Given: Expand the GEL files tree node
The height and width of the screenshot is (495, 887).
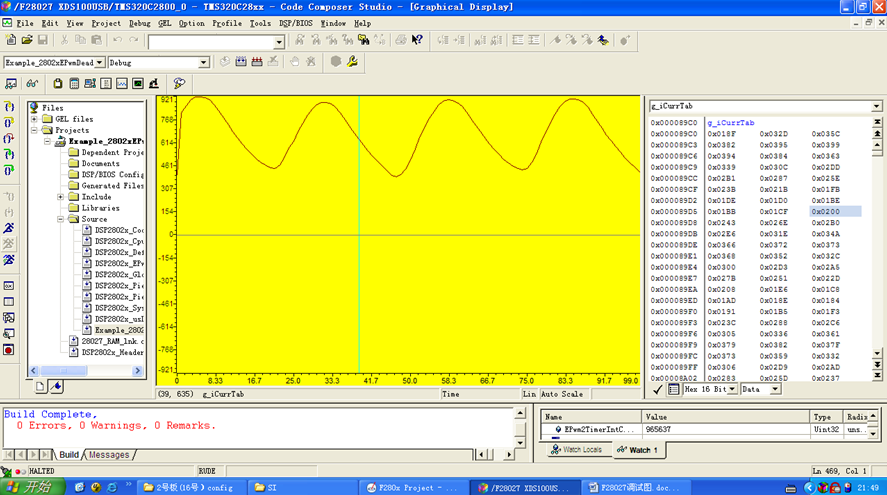Looking at the screenshot, I should coord(33,119).
